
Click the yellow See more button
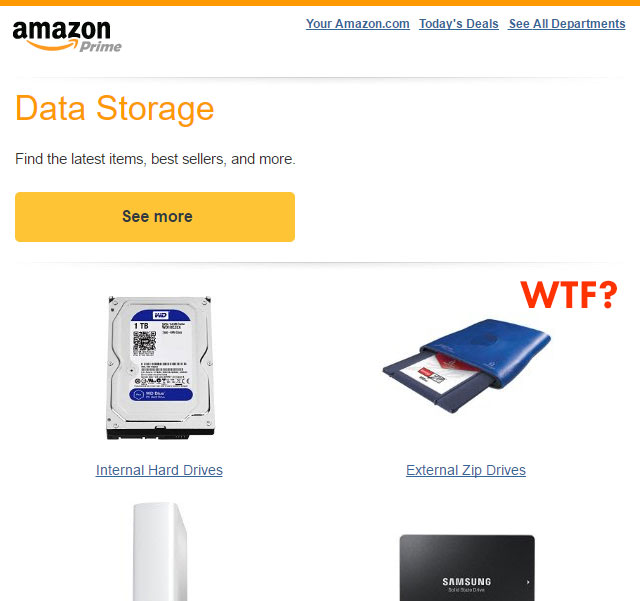pos(155,217)
